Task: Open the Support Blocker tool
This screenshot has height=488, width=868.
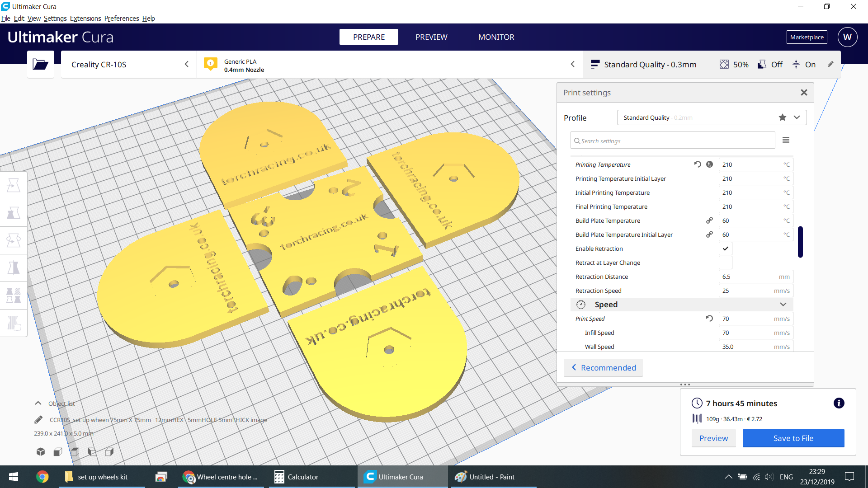Action: pyautogui.click(x=14, y=323)
